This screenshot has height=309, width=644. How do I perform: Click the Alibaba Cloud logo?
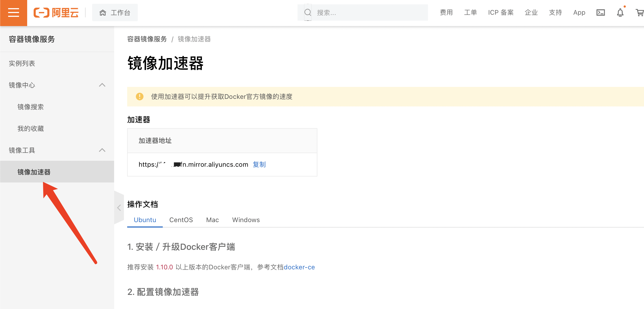56,13
